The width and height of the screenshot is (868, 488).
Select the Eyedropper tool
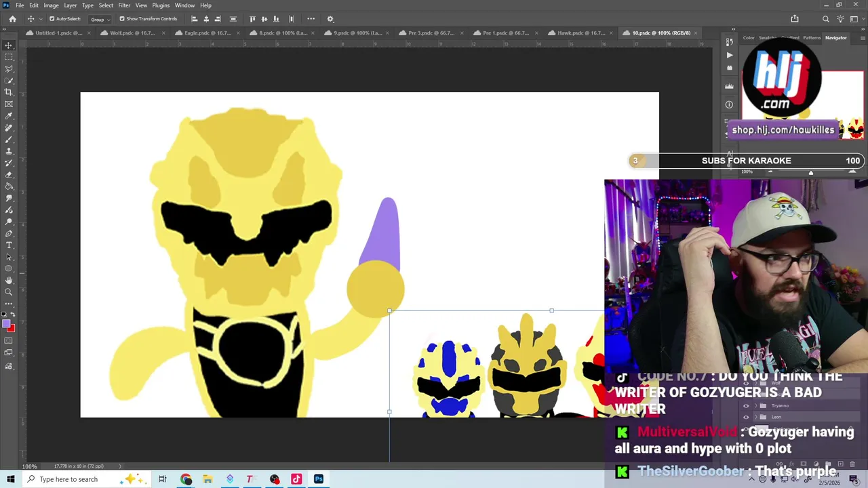[x=9, y=116]
